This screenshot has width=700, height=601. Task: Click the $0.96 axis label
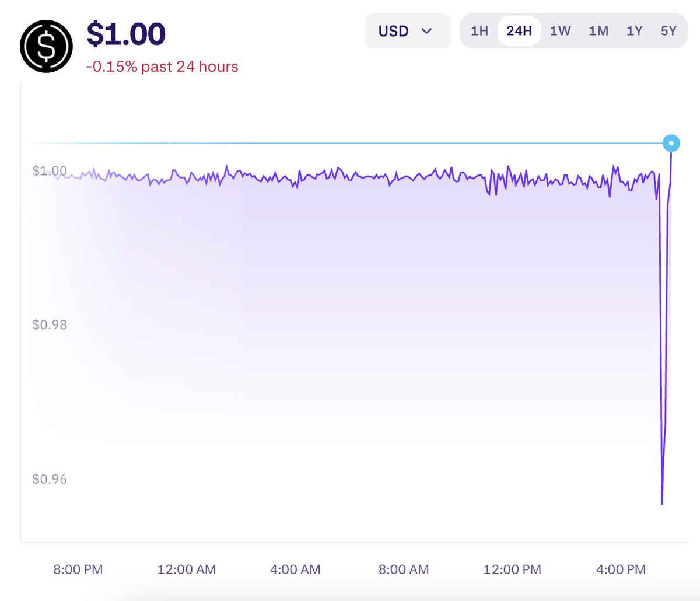click(50, 479)
